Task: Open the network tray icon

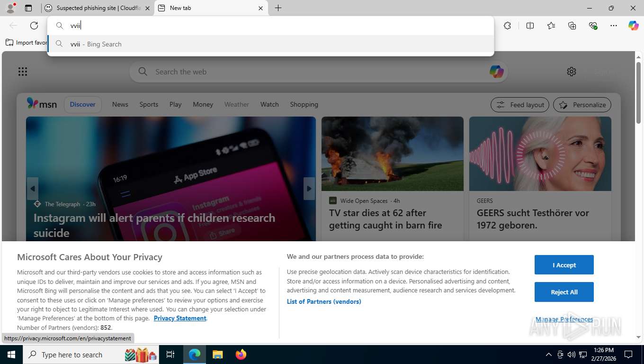Action: [x=582, y=355]
